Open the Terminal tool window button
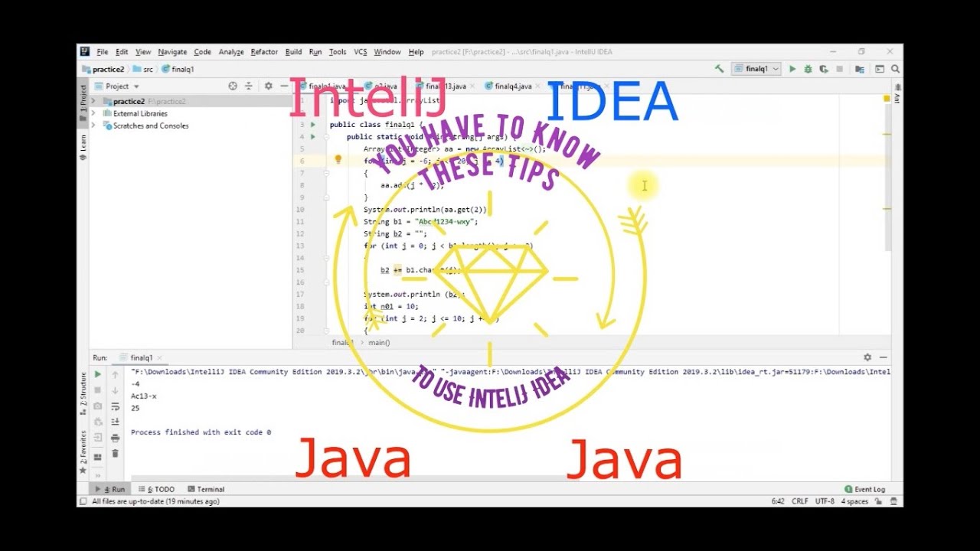This screenshot has height=551, width=980. coord(206,489)
